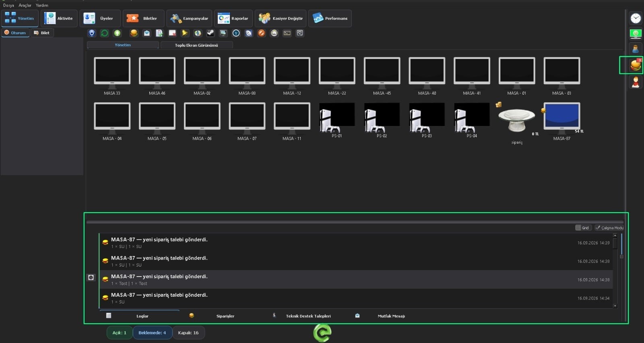Viewport: 644px width, 343px height.
Task: Click the green refresh arrows icon
Action: pyautogui.click(x=105, y=33)
